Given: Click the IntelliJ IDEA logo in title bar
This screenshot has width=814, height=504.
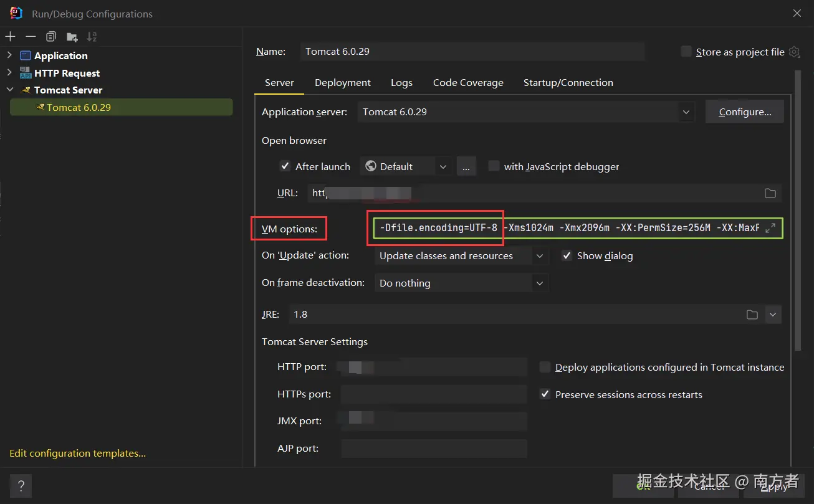Looking at the screenshot, I should click(x=16, y=13).
